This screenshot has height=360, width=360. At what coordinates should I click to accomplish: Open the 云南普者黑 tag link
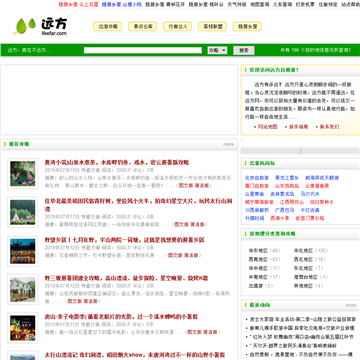[x=317, y=186]
